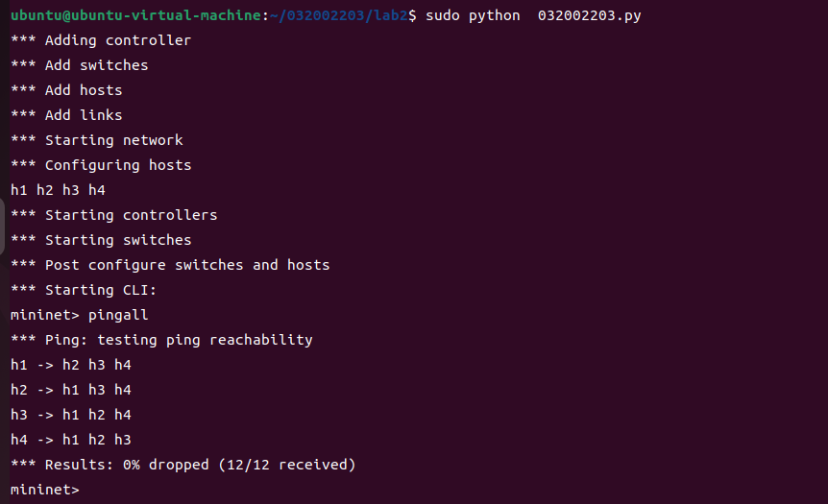Screen dimensions: 828x504
Task: Click "Ping: testing ping reachability" line
Action: pyautogui.click(x=161, y=340)
